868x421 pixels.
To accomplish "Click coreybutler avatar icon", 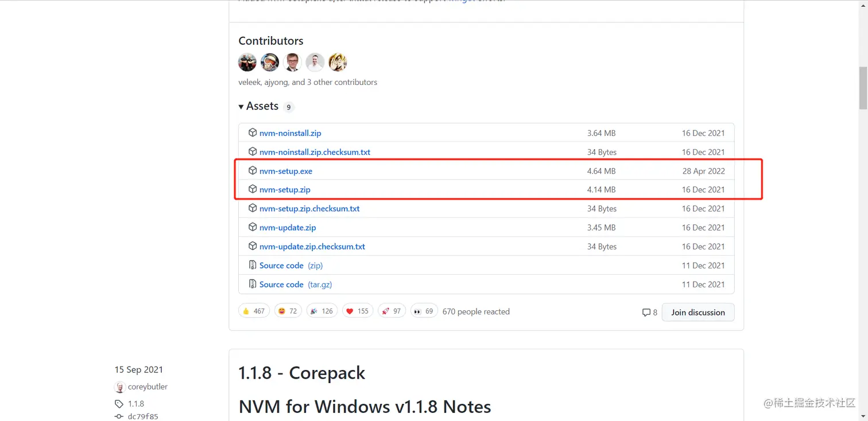I will point(119,387).
